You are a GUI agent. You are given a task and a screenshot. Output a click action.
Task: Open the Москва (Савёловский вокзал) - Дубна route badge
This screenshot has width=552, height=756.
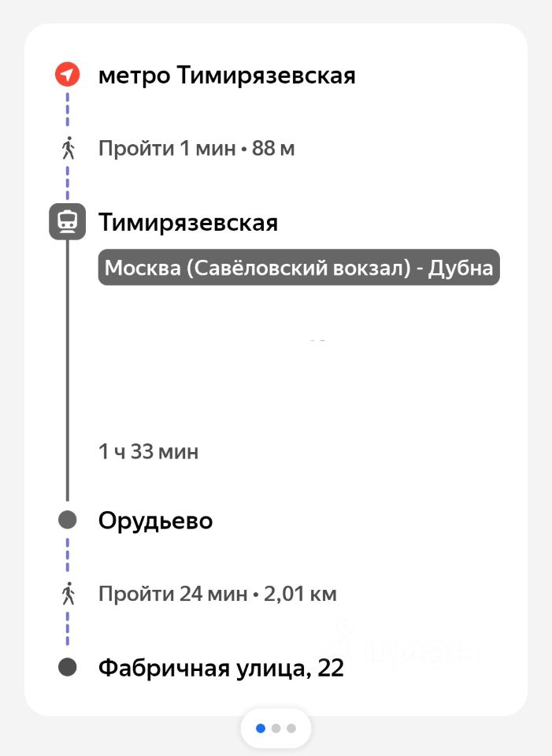click(298, 268)
